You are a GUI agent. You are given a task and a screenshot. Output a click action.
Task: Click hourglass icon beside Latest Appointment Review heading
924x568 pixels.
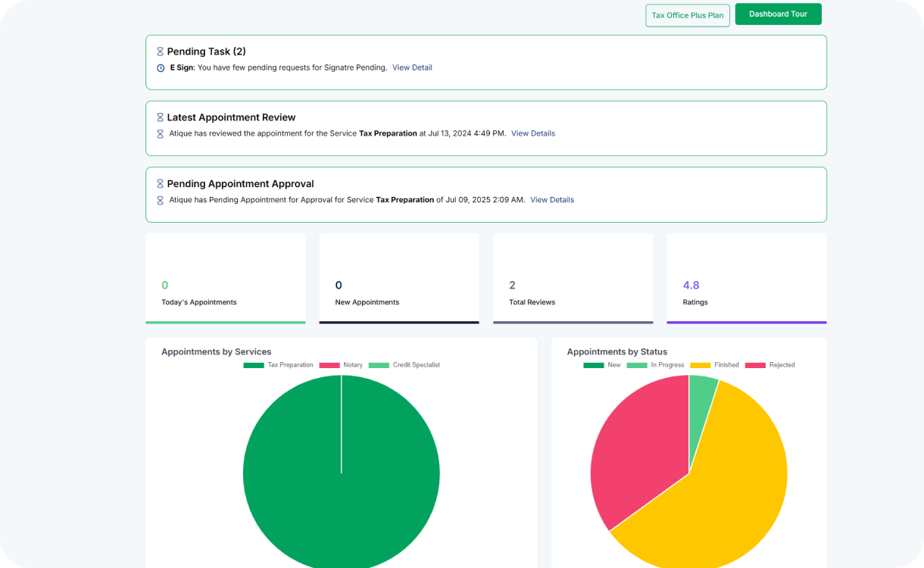click(160, 117)
